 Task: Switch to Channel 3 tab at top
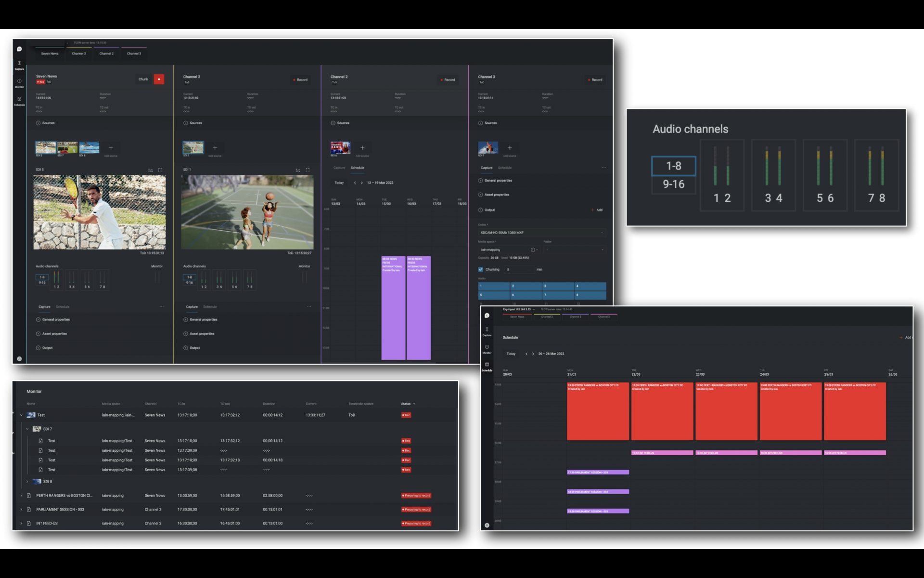click(134, 53)
